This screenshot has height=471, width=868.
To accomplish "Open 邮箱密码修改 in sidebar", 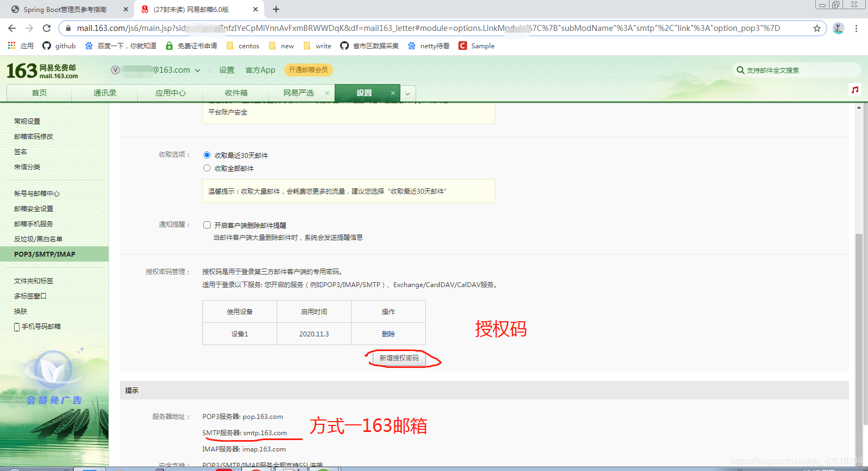I will pos(34,136).
